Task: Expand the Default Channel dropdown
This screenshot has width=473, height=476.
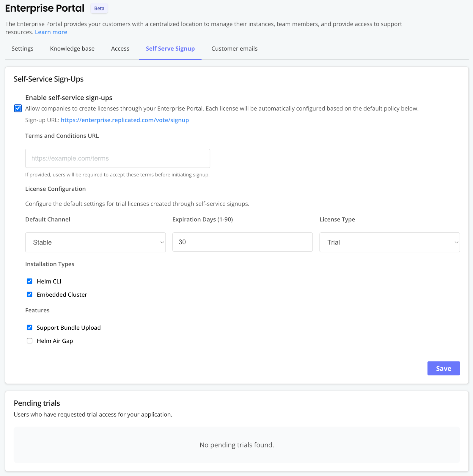Action: (95, 242)
